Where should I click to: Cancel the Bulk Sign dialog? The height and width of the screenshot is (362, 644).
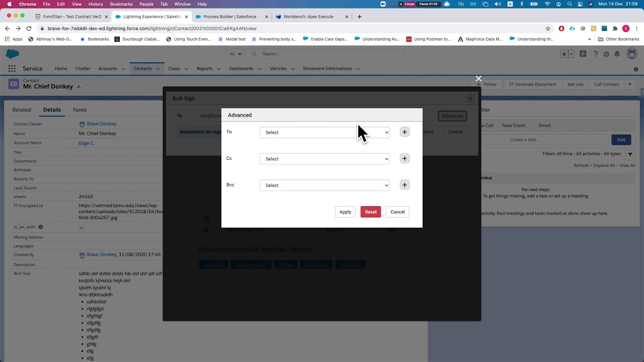(455, 132)
